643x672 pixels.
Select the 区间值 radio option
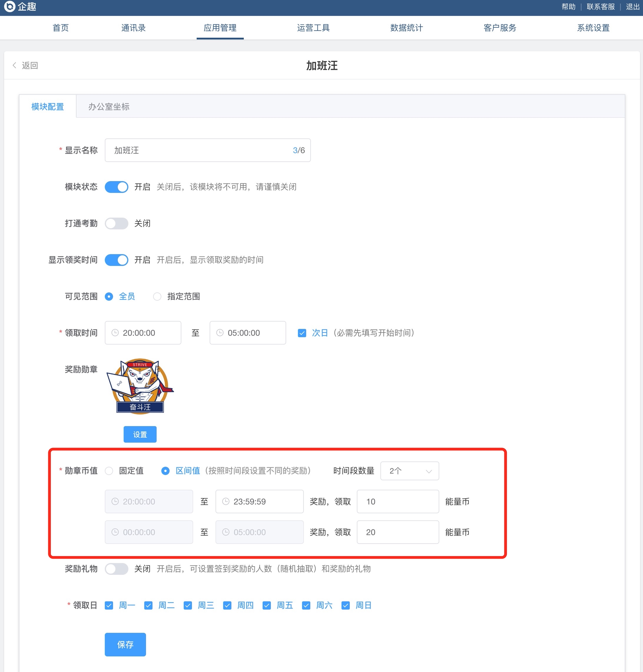click(165, 471)
